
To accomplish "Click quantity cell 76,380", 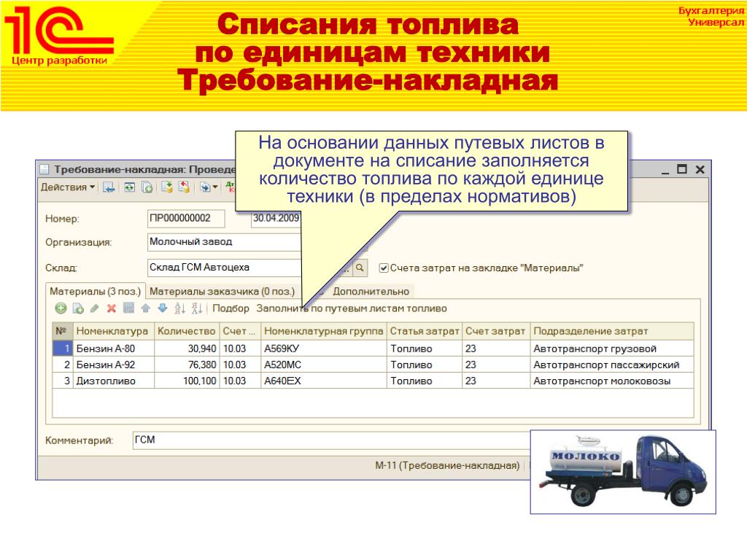I will point(187,365).
